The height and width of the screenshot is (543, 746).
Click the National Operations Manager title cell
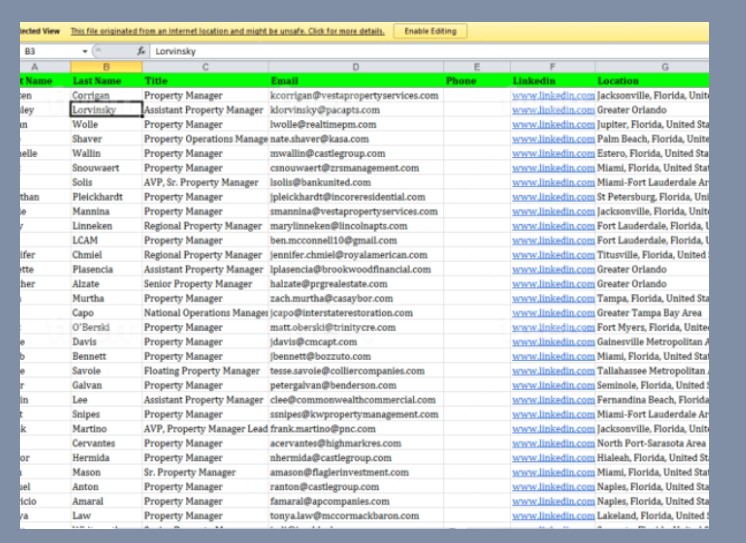click(205, 313)
